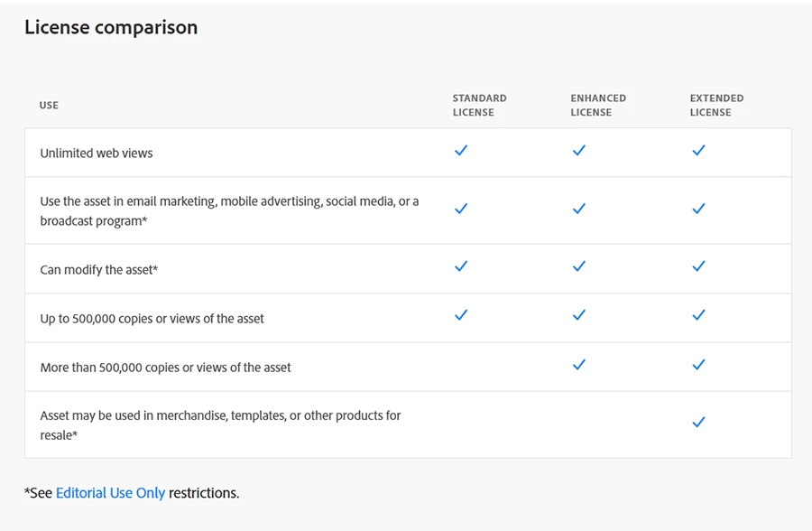The image size is (812, 531).
Task: Click the Use column header
Action: pyautogui.click(x=49, y=106)
